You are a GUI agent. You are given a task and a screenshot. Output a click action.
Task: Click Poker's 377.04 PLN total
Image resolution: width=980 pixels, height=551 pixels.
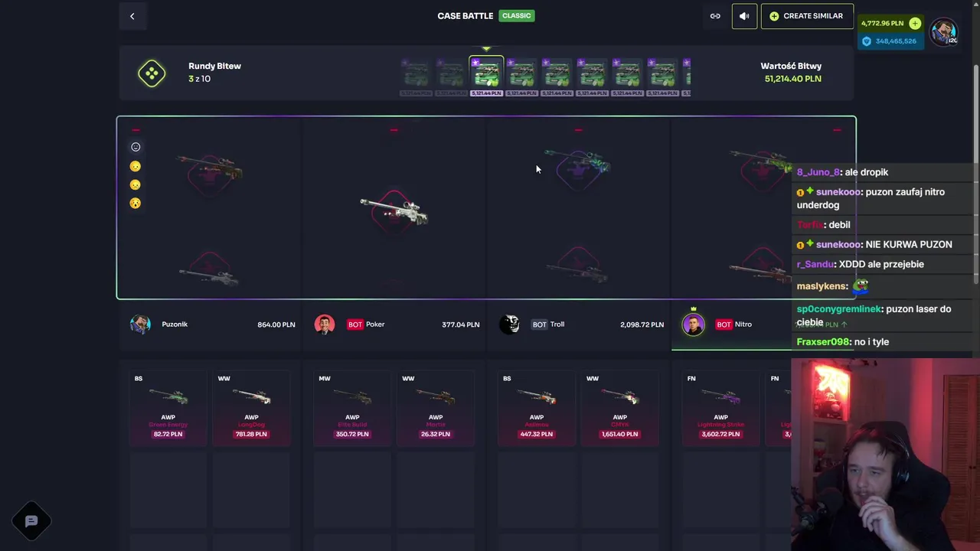(461, 324)
